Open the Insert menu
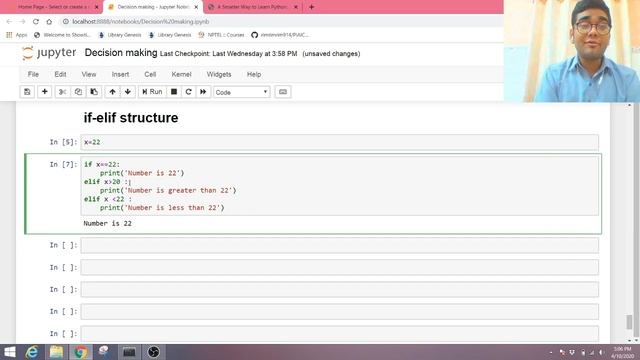Image resolution: width=640 pixels, height=360 pixels. click(120, 74)
